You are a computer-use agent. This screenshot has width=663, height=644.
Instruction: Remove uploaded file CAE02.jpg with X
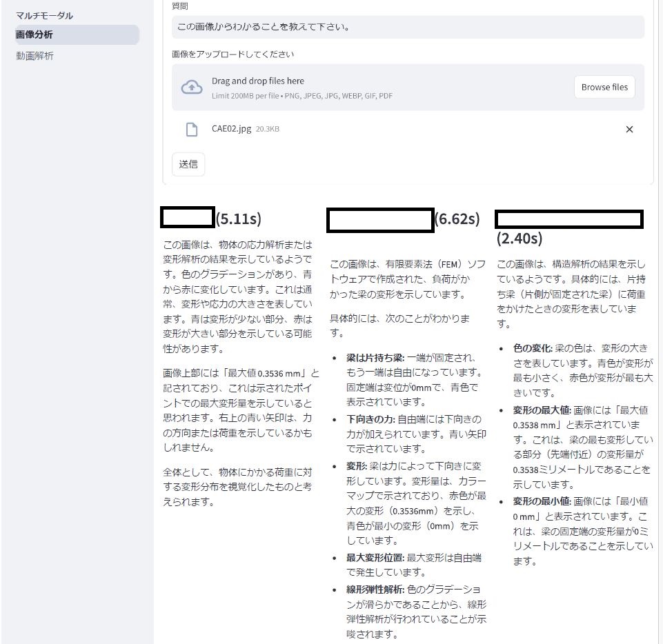point(629,130)
